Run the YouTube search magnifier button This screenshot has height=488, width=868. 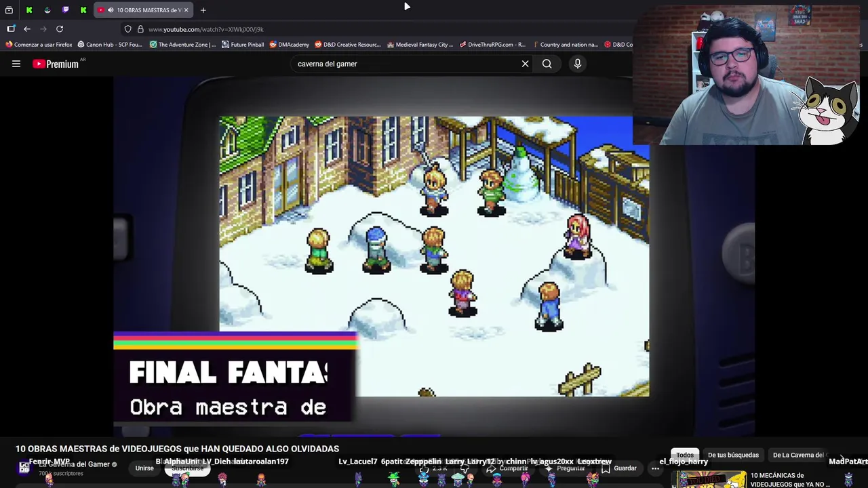pos(547,64)
